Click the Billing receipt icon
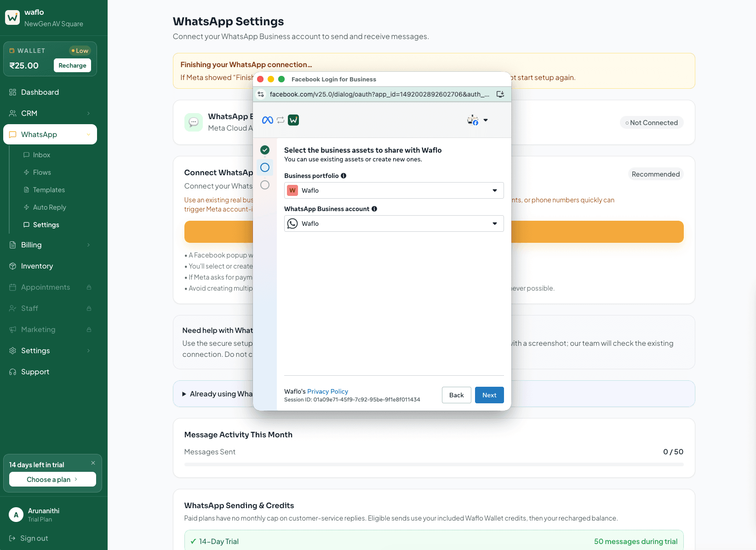This screenshot has width=756, height=550. [13, 245]
